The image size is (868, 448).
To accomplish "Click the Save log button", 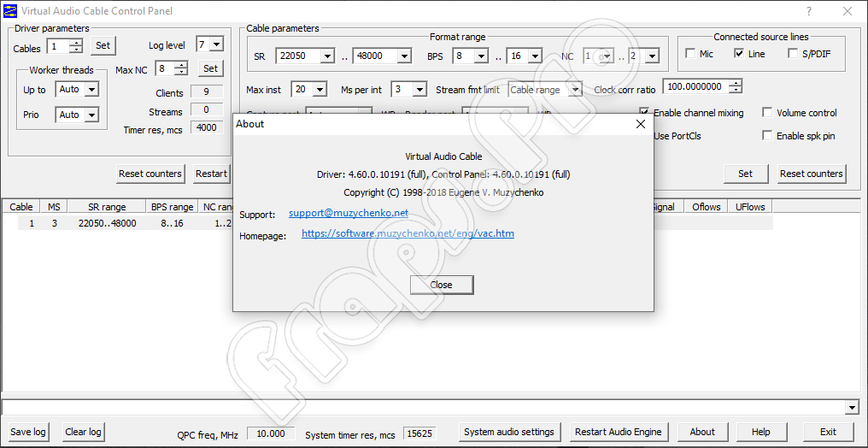I will click(28, 432).
